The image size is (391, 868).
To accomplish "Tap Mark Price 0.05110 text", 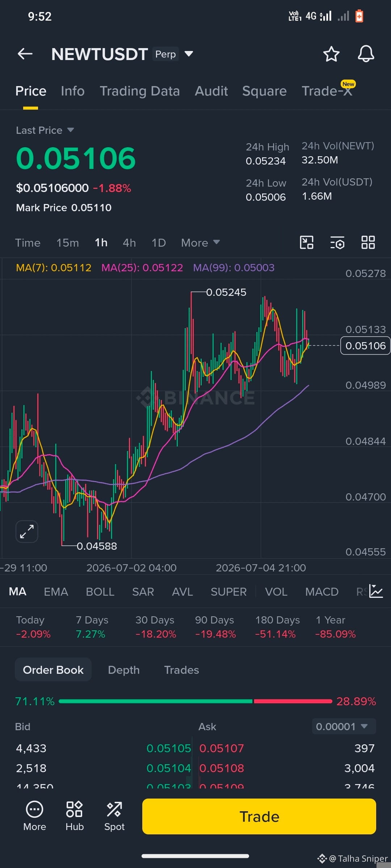I will (64, 208).
